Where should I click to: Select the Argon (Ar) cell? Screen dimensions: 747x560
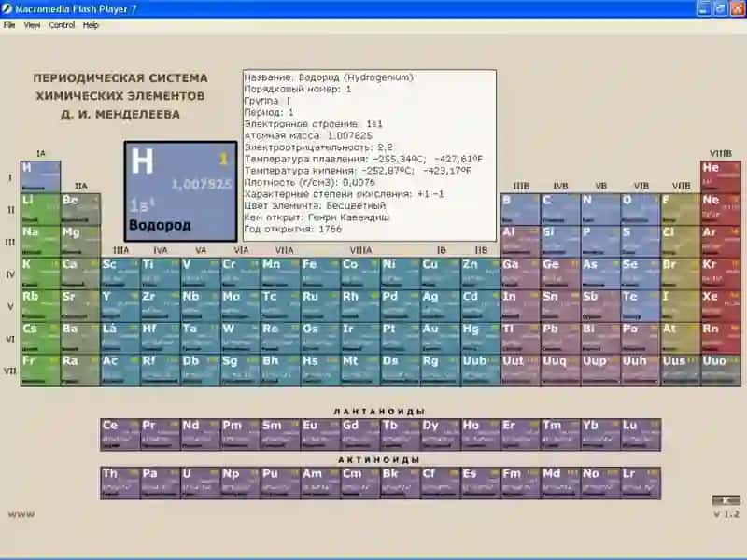pos(721,242)
